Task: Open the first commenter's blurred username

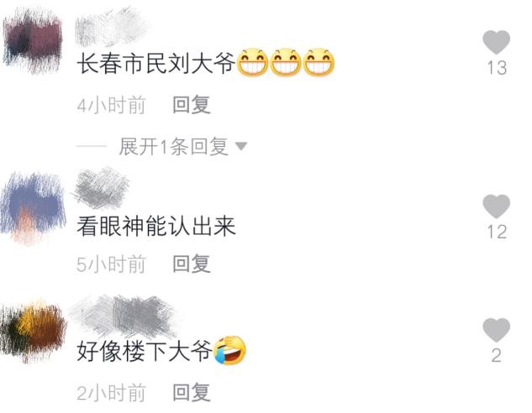Action: pyautogui.click(x=110, y=28)
